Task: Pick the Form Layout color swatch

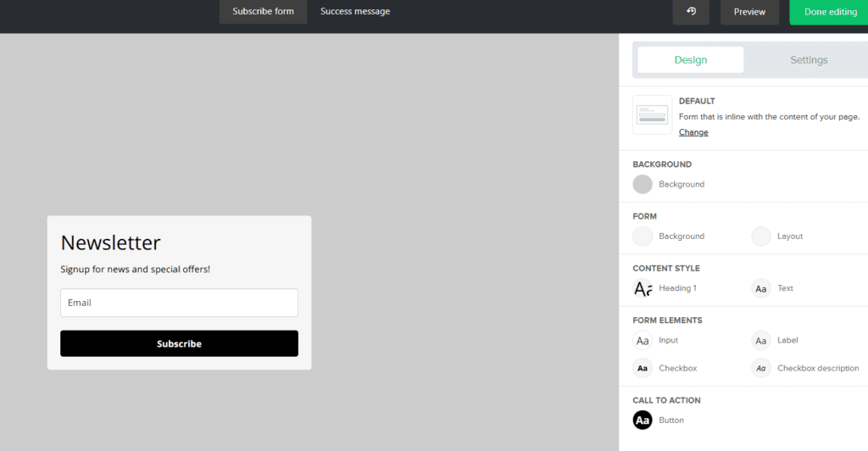Action: pos(761,237)
